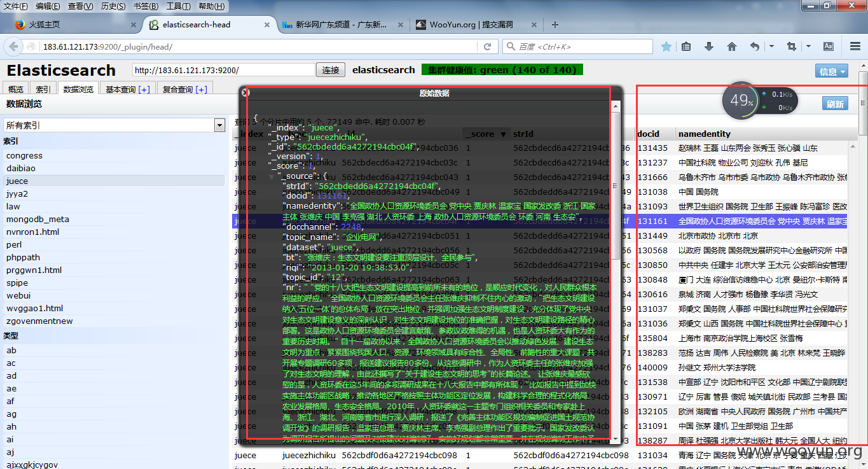Switch to the 新华网广东频道 browser tab
868x469 pixels.
tap(343, 25)
